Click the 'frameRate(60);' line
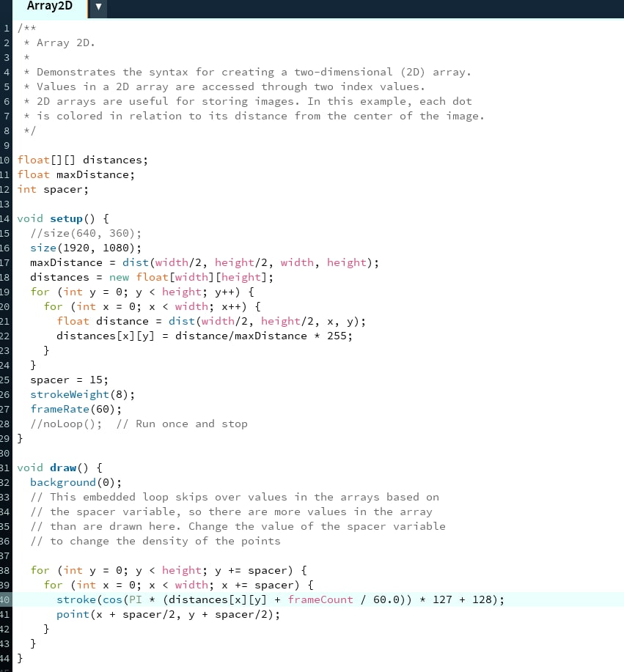The width and height of the screenshot is (624, 672). tap(76, 410)
